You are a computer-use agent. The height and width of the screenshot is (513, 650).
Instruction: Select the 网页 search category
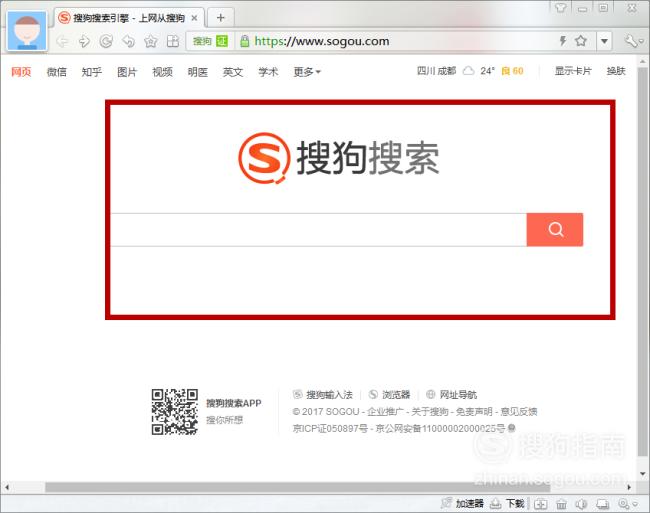(21, 72)
